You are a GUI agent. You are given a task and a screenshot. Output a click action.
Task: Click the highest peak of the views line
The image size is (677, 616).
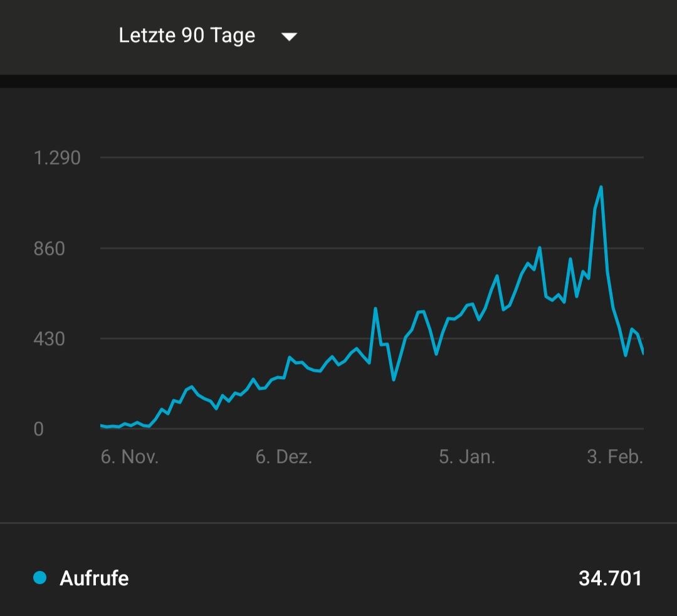601,187
